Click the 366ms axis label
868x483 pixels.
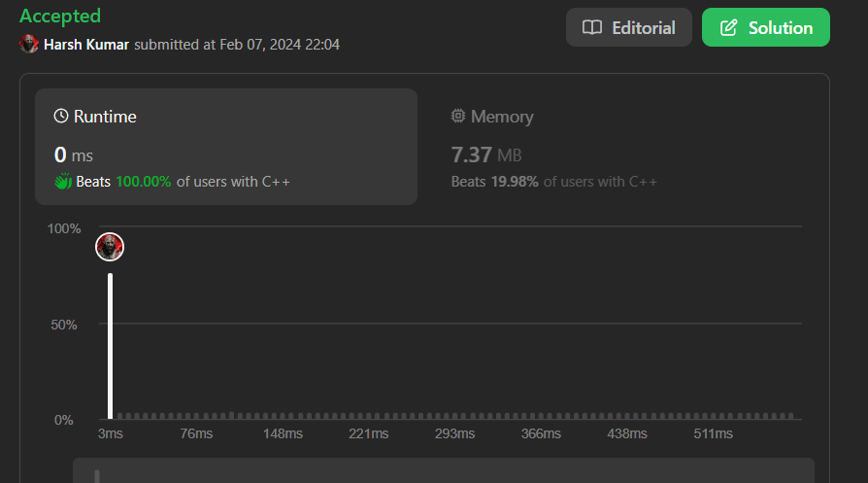[x=541, y=433]
